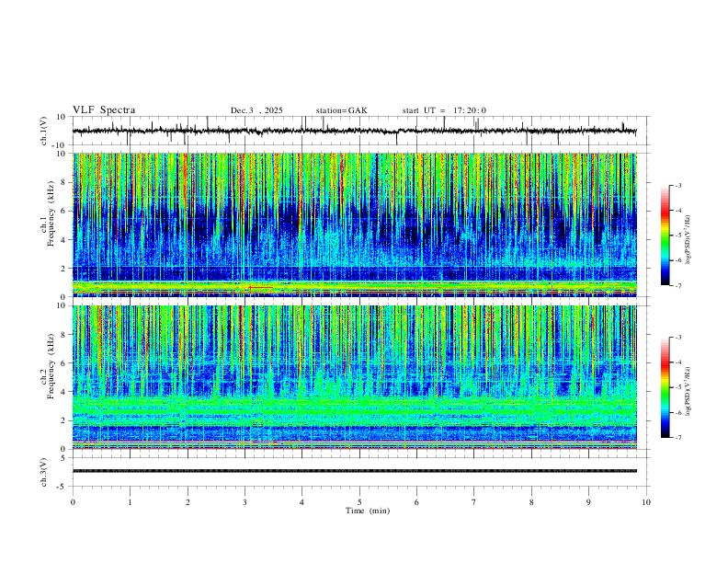Click inside the ch.2 spectrogram panel
728x563 pixels.
point(354,377)
